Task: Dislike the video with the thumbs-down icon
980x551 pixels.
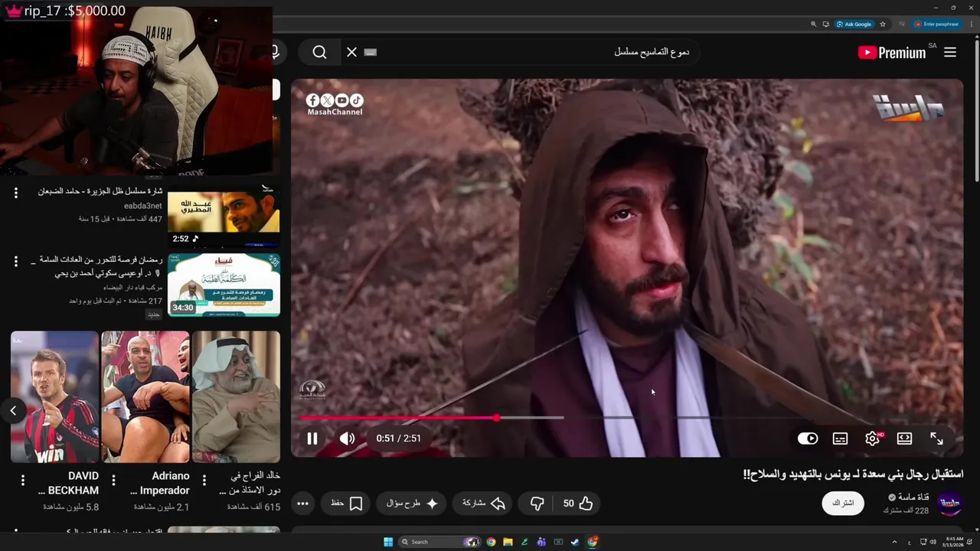Action: click(537, 504)
